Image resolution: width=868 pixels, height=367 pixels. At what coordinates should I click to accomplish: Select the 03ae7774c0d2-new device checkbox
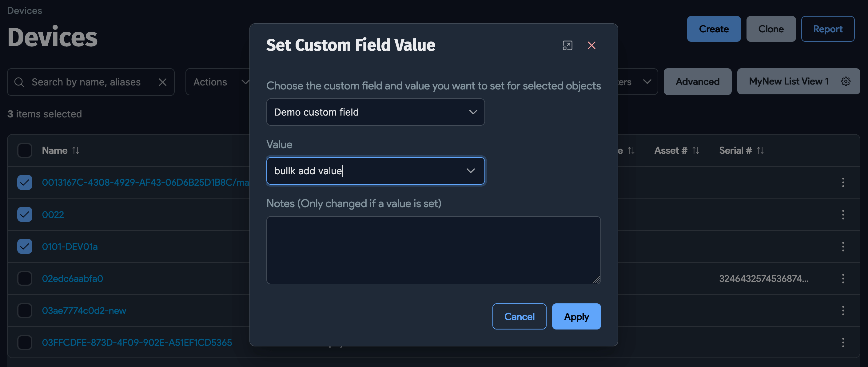[x=25, y=310]
